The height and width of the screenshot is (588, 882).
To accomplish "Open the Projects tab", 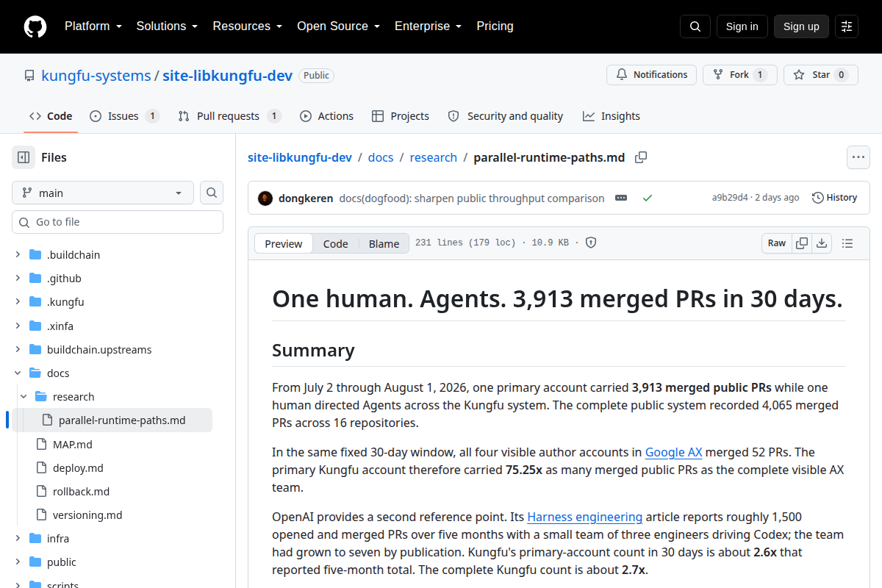I will pyautogui.click(x=401, y=116).
